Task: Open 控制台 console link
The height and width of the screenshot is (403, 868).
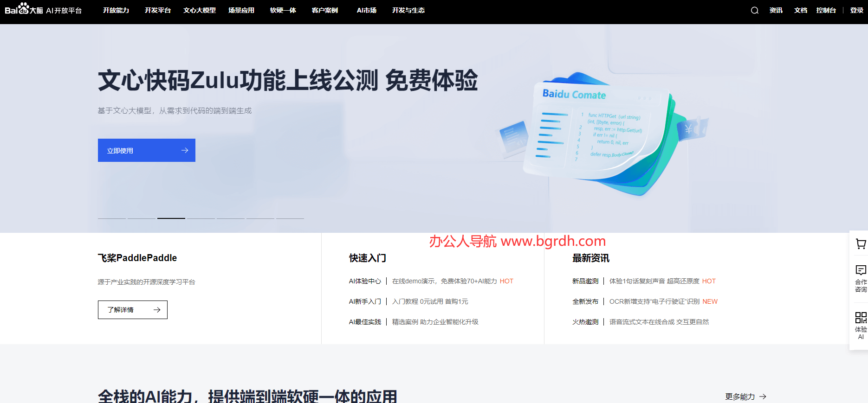Action: (826, 10)
